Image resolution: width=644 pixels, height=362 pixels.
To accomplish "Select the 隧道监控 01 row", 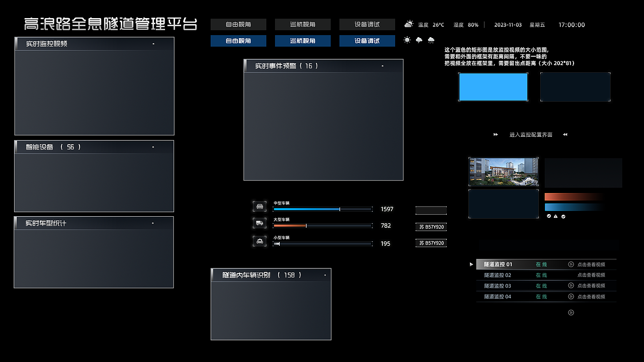I will [x=546, y=264].
